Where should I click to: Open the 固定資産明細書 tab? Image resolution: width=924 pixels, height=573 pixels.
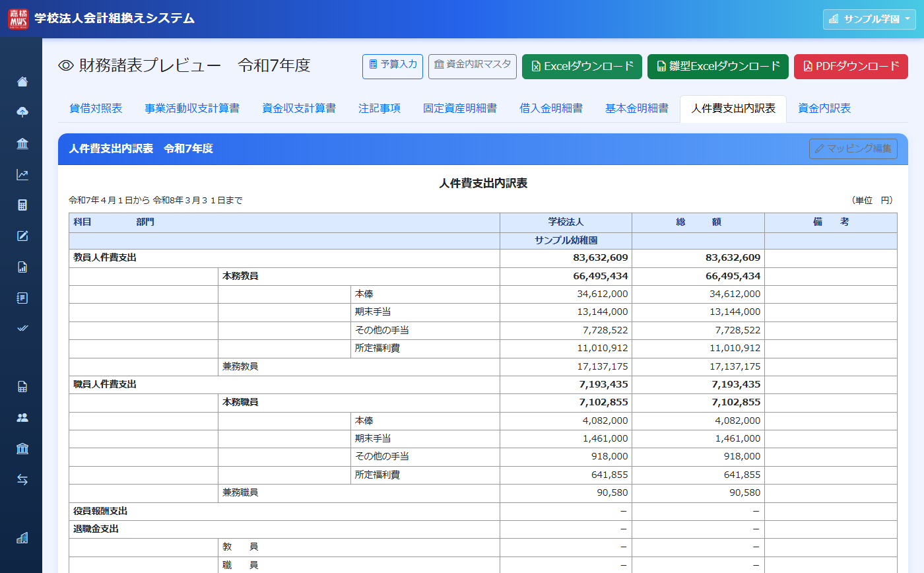pyautogui.click(x=460, y=109)
